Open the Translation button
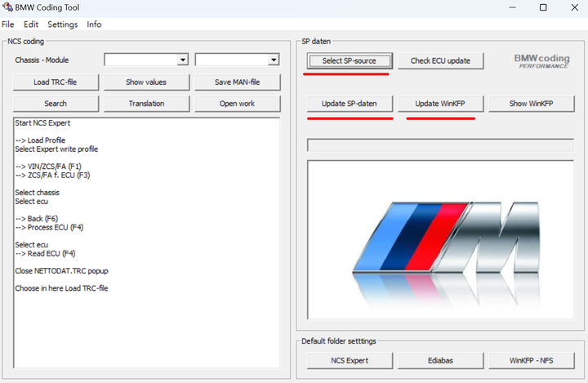This screenshot has width=588, height=383. 146,104
